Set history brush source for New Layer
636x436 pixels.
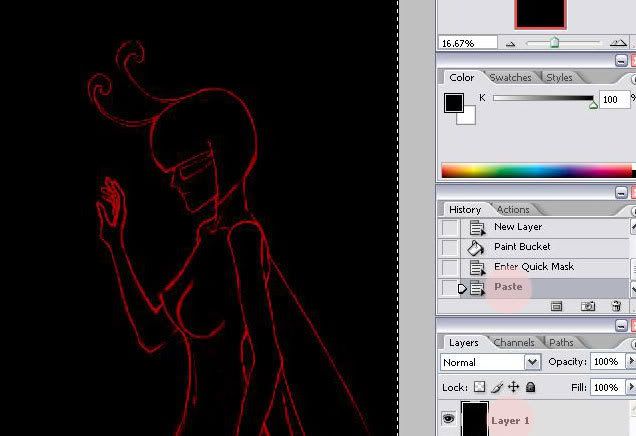coord(450,228)
